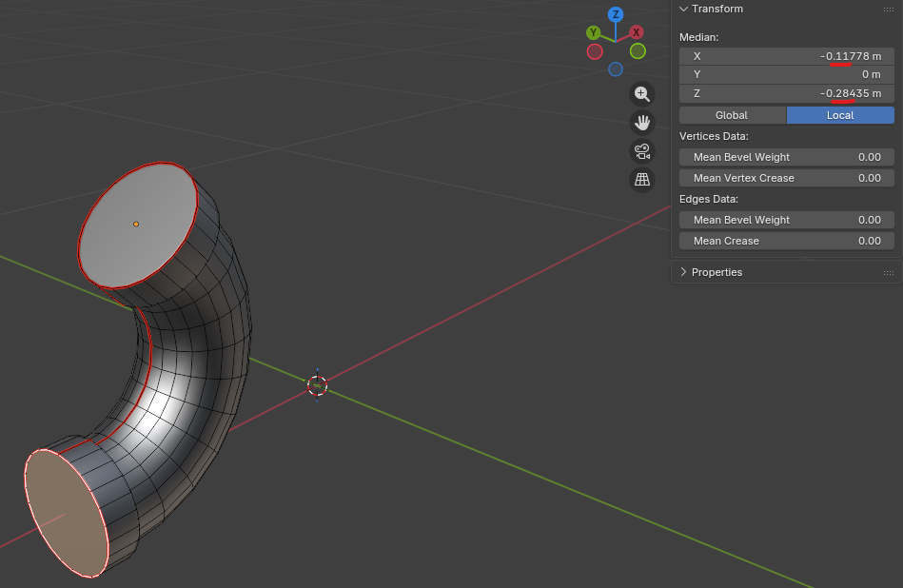Click the Median X value field

pyautogui.click(x=786, y=56)
